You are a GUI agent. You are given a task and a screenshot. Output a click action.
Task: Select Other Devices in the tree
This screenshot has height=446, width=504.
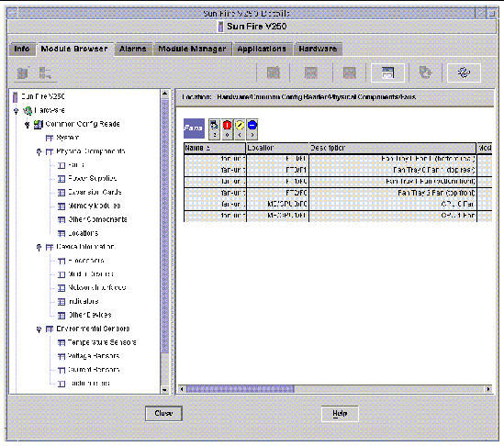coord(90,315)
